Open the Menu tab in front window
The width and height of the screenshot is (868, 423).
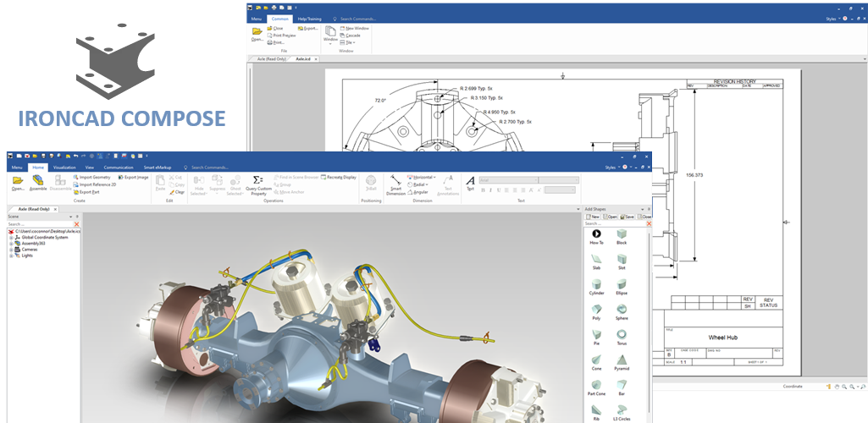click(17, 168)
